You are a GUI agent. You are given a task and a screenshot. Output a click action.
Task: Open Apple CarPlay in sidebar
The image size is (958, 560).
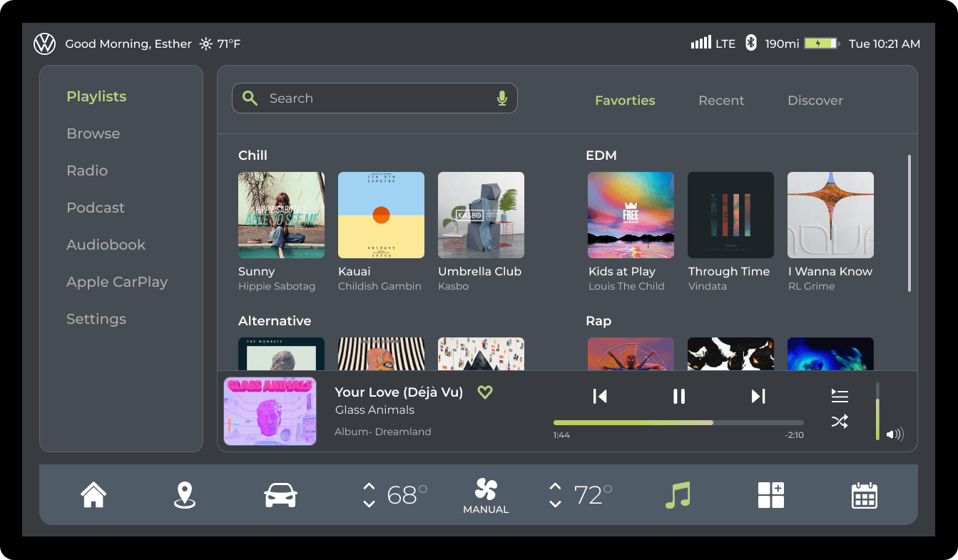(x=117, y=282)
